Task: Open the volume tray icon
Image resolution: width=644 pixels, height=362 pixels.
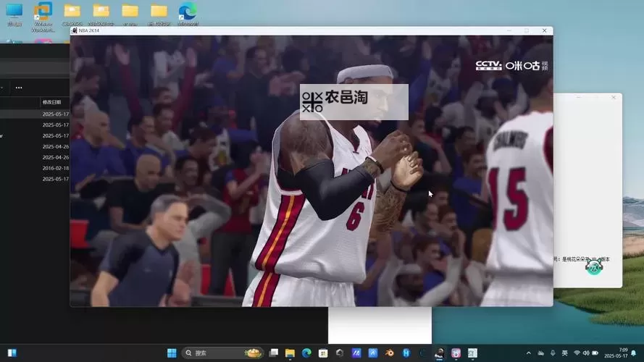Action: coord(586,353)
